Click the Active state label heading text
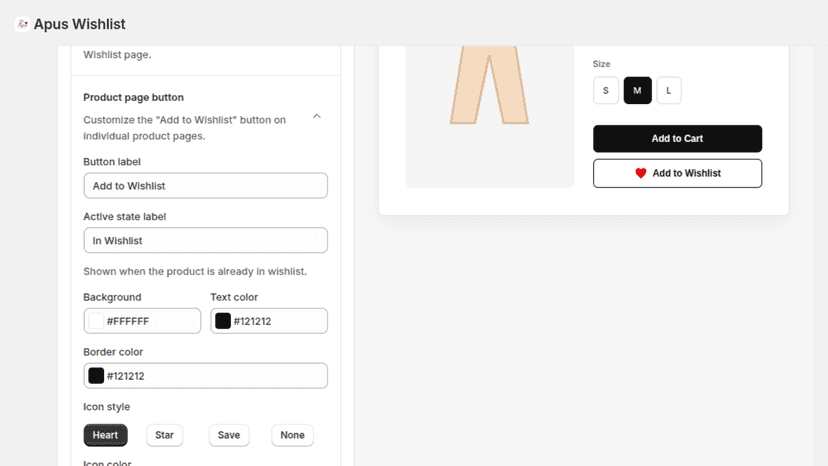This screenshot has width=828, height=466. coord(125,217)
